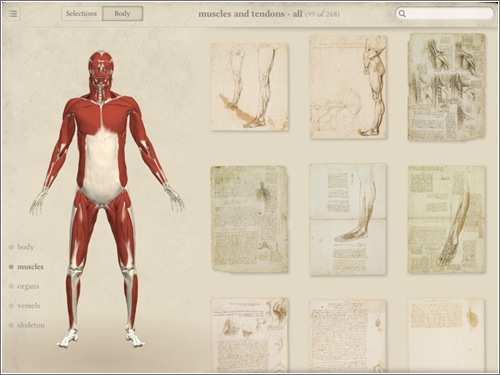Screen dimensions: 500x375
Task: Switch to the Body tab
Action: point(122,14)
